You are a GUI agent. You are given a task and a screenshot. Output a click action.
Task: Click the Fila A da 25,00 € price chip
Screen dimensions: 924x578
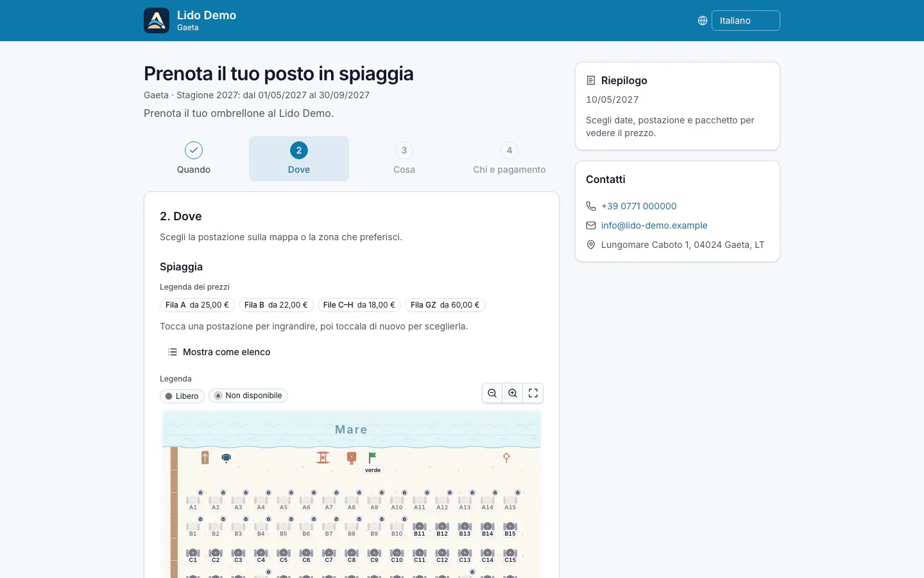click(197, 305)
